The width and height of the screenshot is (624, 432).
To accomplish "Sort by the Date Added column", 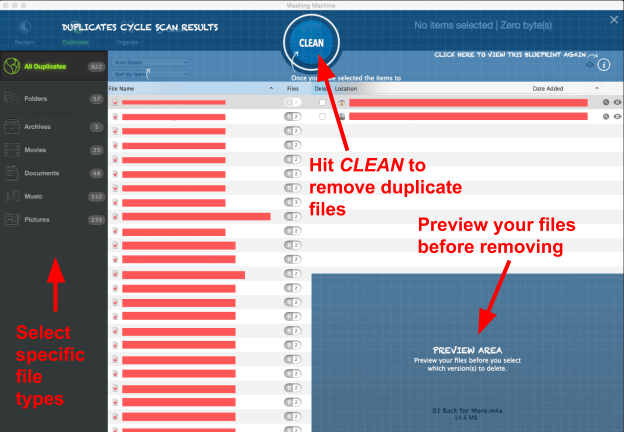I will click(548, 88).
